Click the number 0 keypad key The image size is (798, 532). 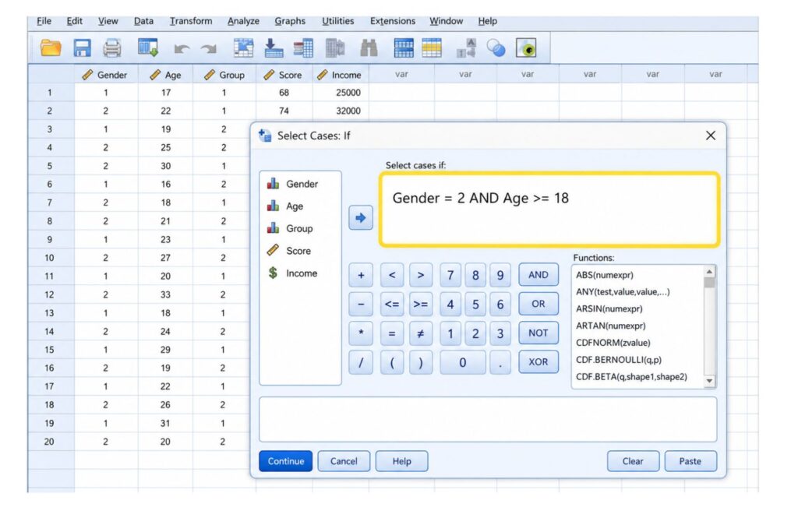[463, 362]
